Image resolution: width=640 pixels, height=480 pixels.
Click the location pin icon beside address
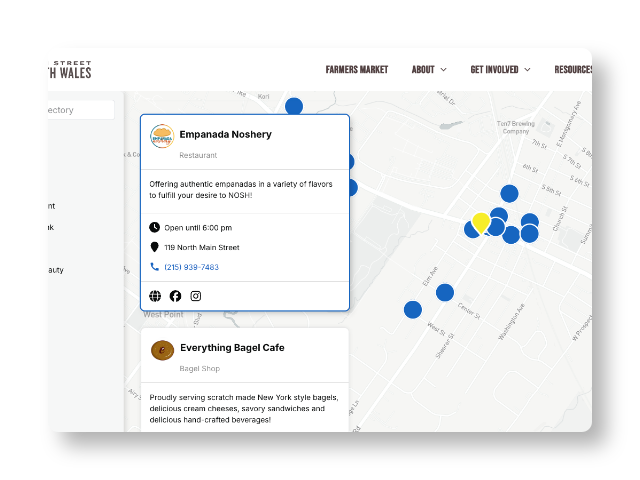(154, 247)
